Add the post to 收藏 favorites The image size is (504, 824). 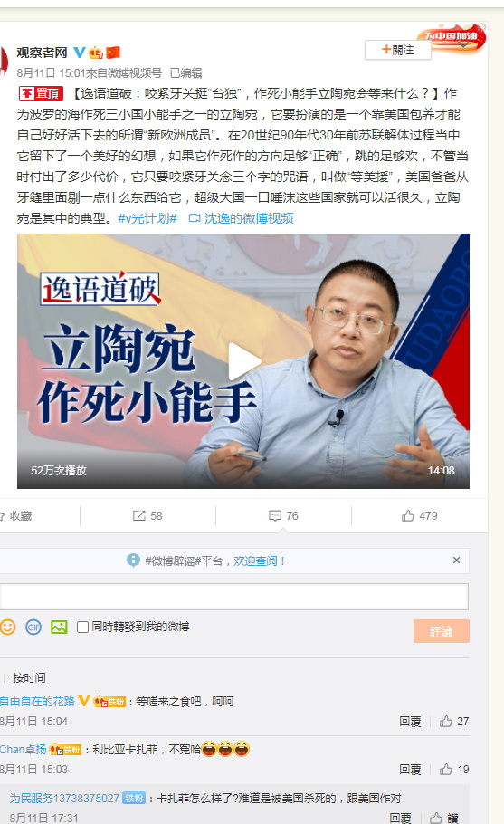(x=15, y=516)
